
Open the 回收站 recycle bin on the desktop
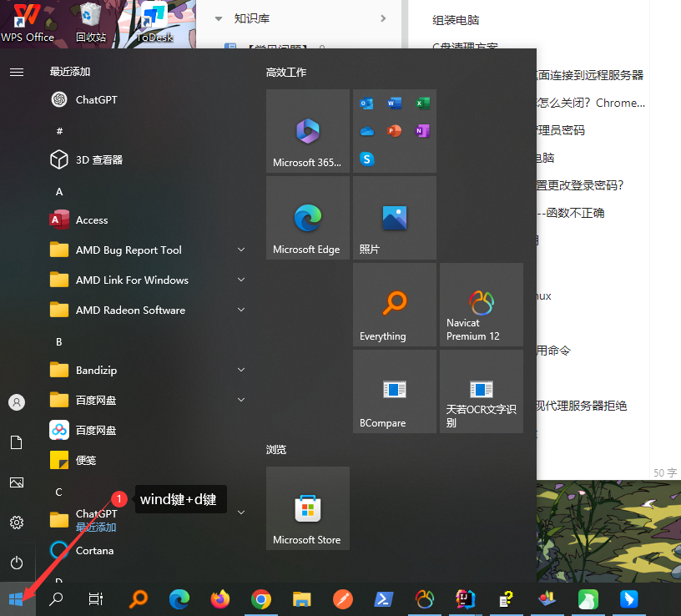(91, 23)
